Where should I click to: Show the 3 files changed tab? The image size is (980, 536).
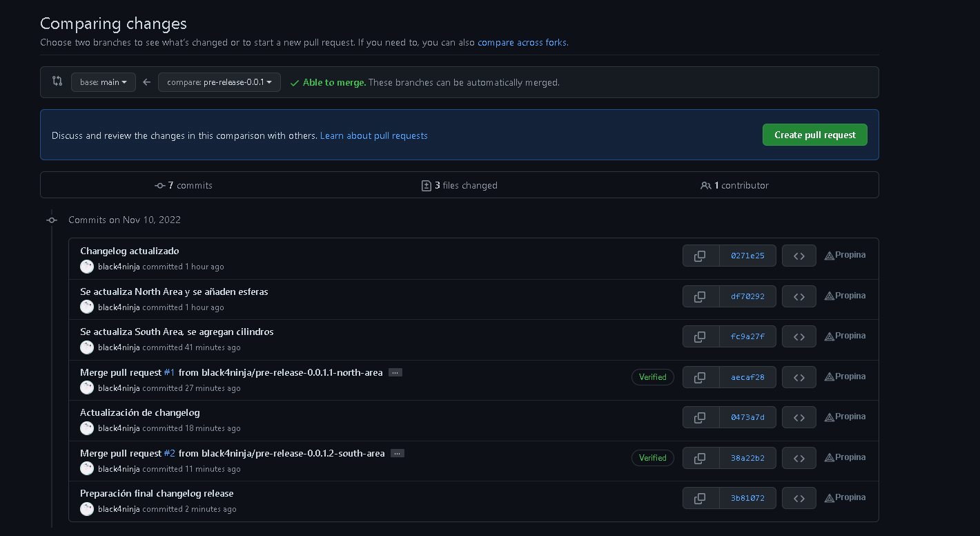(x=460, y=185)
